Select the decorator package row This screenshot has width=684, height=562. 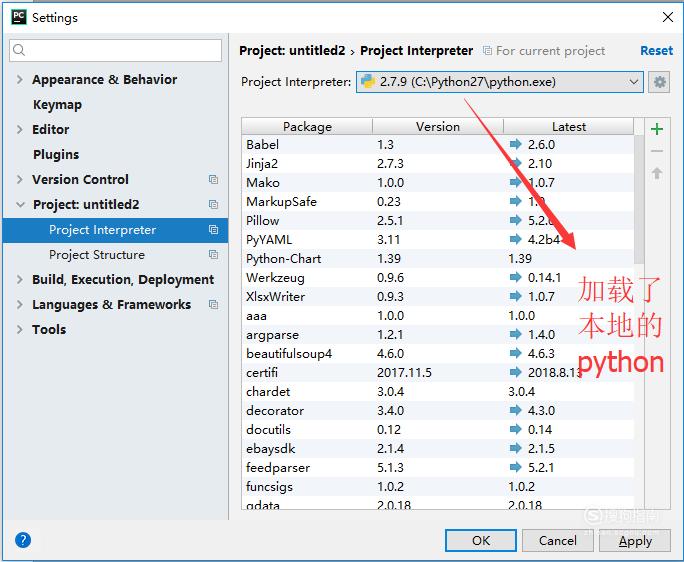pos(438,411)
